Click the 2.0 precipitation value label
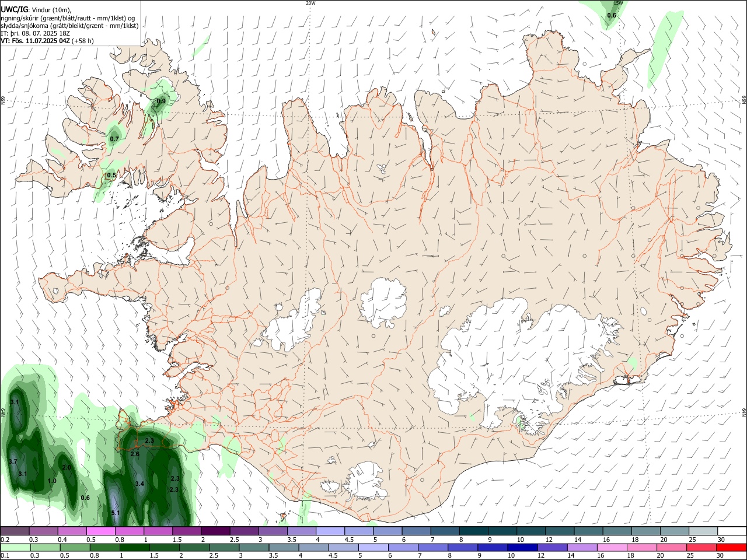This screenshot has height=560, width=747. click(67, 467)
